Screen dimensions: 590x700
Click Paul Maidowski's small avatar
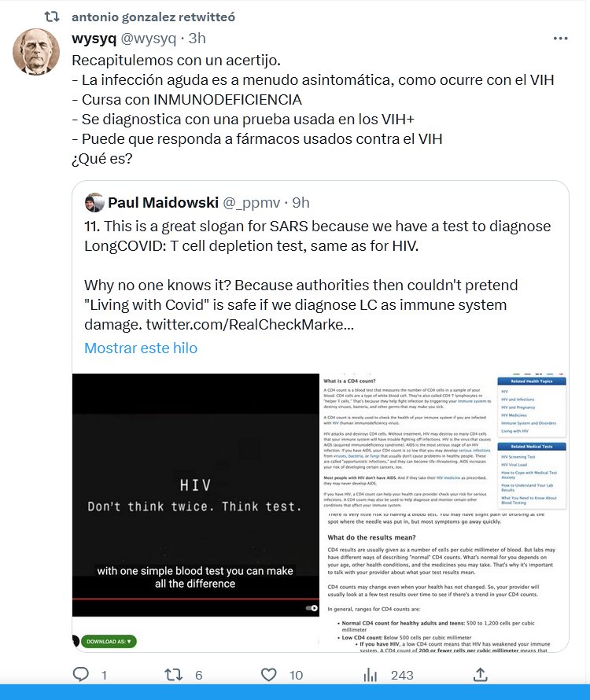95,203
